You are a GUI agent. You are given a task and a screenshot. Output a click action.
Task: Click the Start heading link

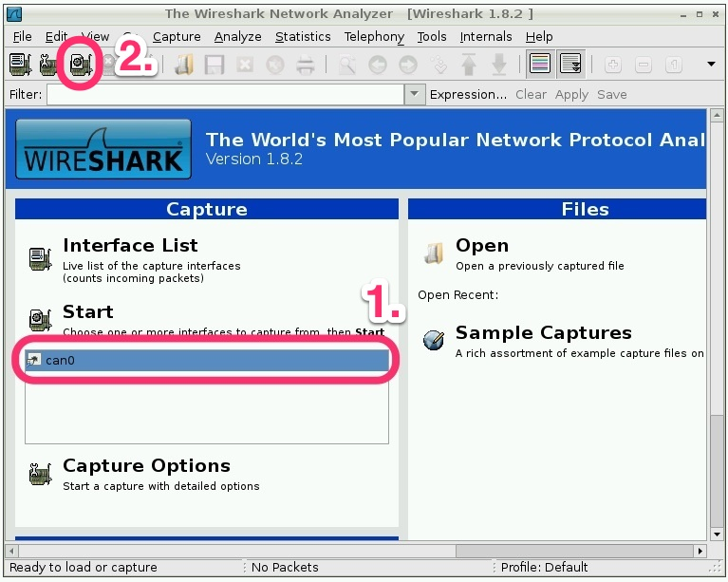[87, 311]
